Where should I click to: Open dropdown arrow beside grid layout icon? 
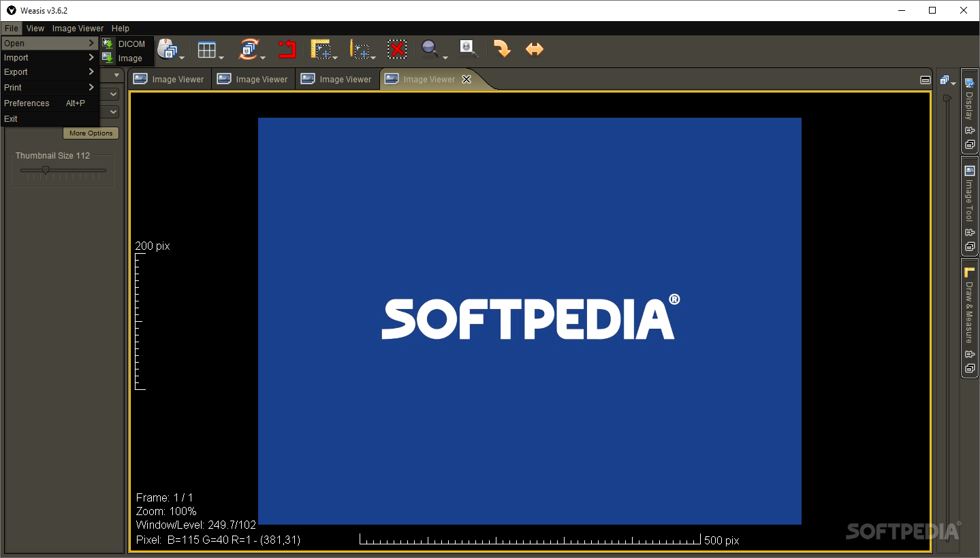[221, 57]
